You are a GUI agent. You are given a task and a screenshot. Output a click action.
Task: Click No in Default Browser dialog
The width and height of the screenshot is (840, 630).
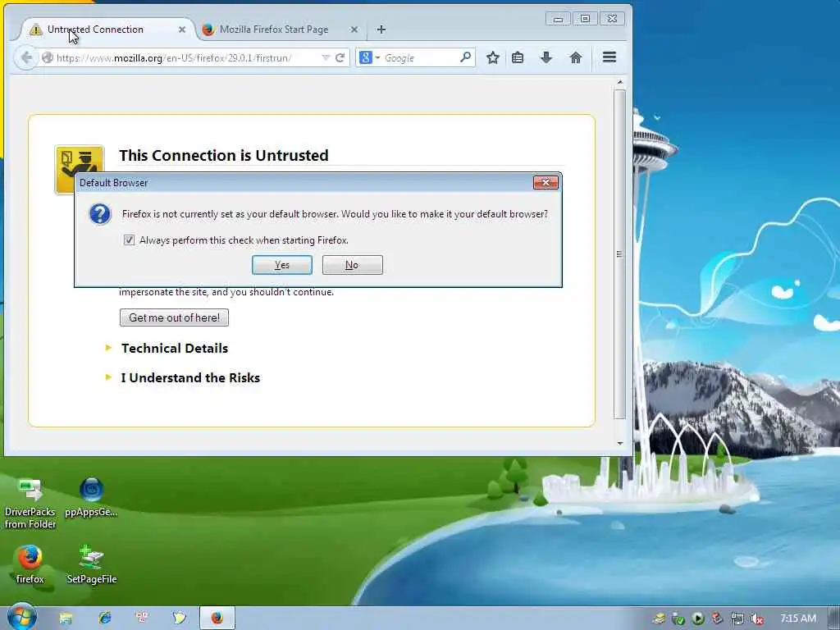pos(353,265)
